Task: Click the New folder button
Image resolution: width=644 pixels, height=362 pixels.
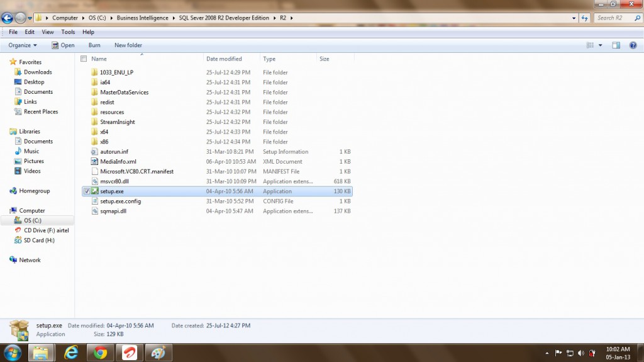Action: pos(128,45)
